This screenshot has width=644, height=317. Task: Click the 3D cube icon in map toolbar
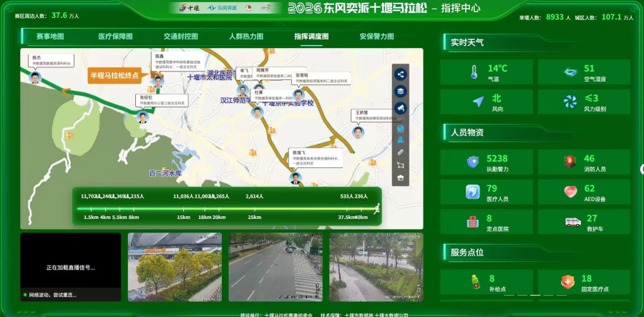tap(401, 128)
